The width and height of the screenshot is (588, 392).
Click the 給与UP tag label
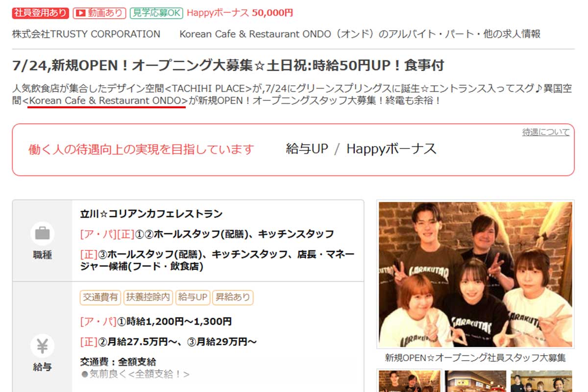pyautogui.click(x=193, y=297)
